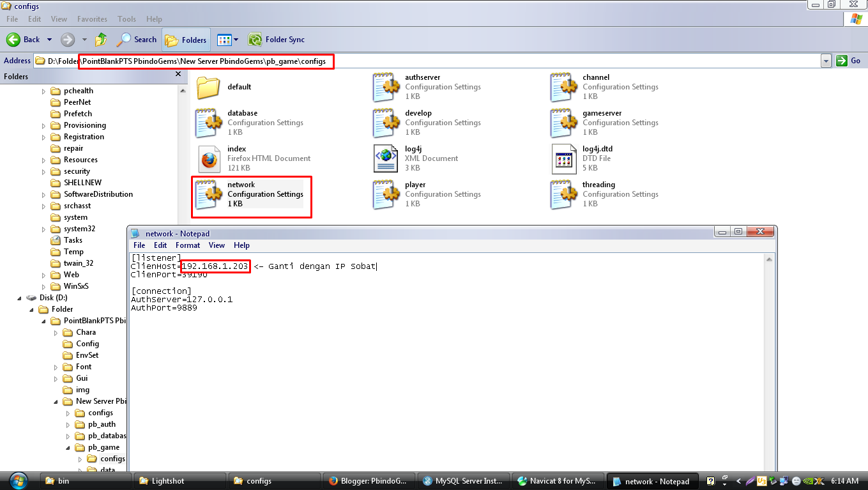Go back with the Back button

[x=24, y=40]
